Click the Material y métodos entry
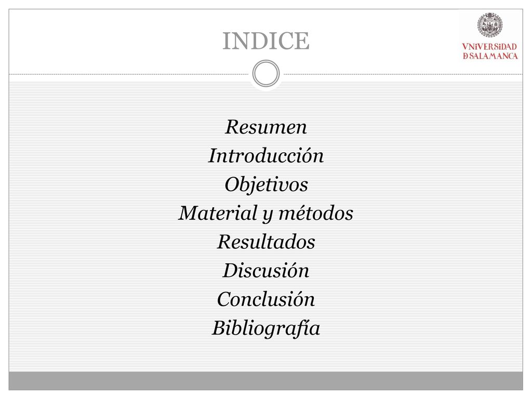The width and height of the screenshot is (532, 399). 266,214
